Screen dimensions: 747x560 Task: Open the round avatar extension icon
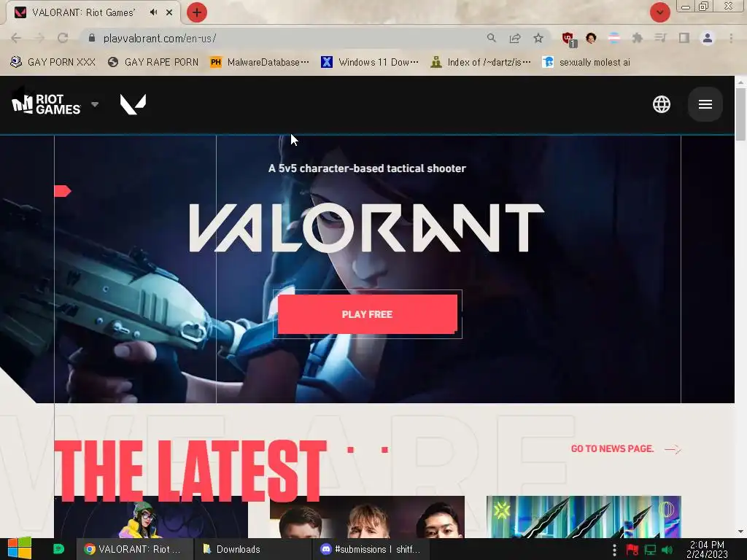[x=591, y=38]
